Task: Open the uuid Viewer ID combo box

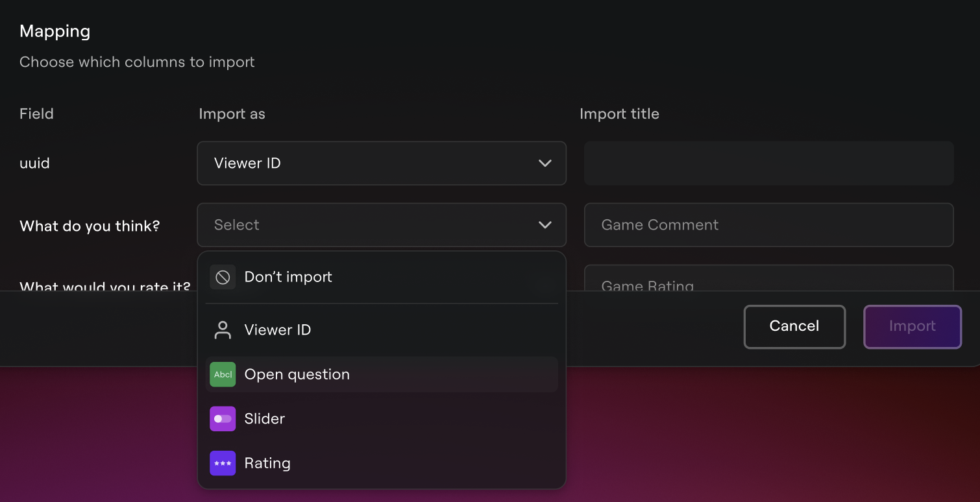Action: 381,163
